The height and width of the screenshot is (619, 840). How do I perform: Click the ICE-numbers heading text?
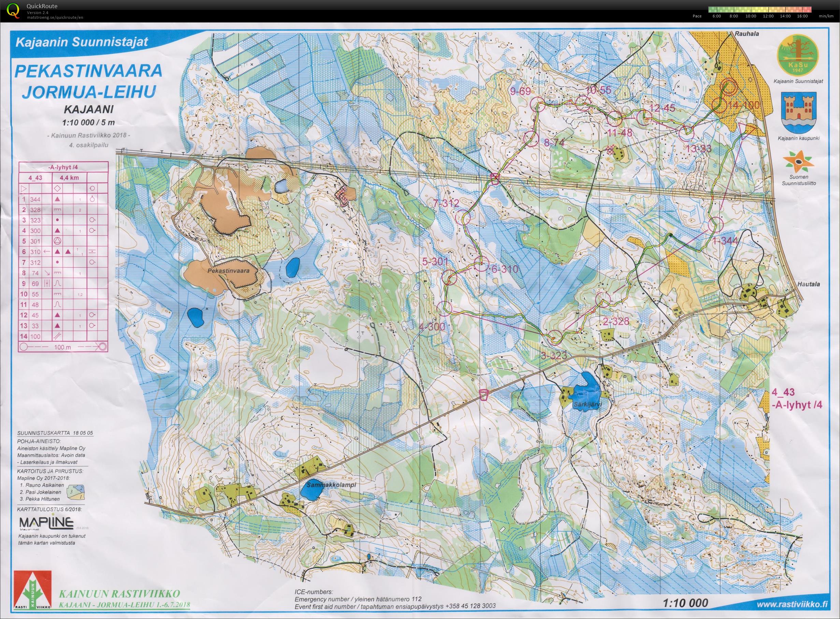[x=313, y=592]
